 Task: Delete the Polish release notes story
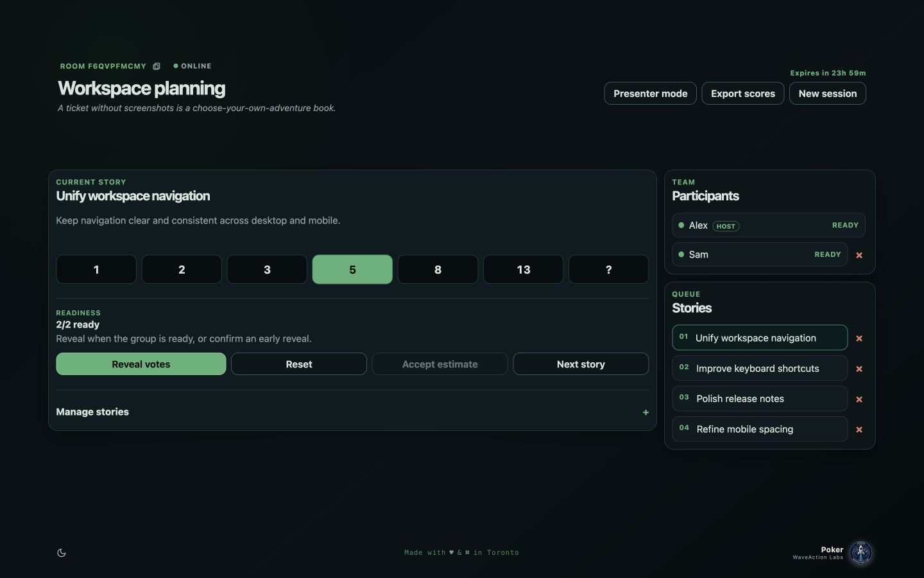859,399
